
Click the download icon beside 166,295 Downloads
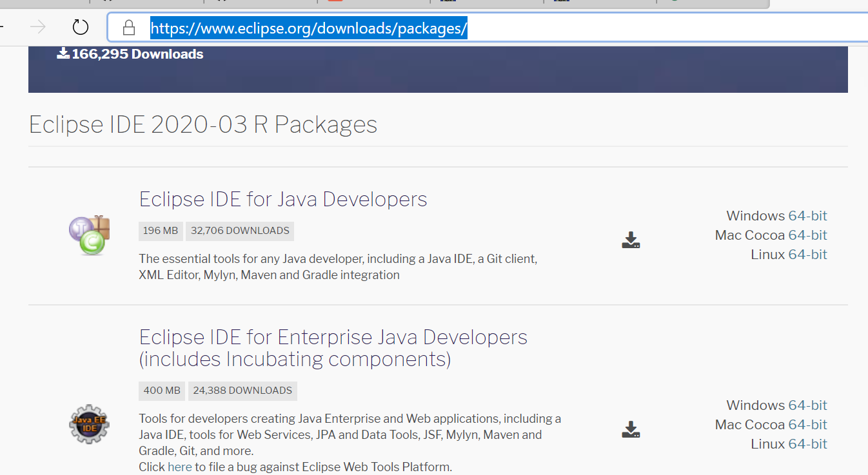pyautogui.click(x=63, y=53)
